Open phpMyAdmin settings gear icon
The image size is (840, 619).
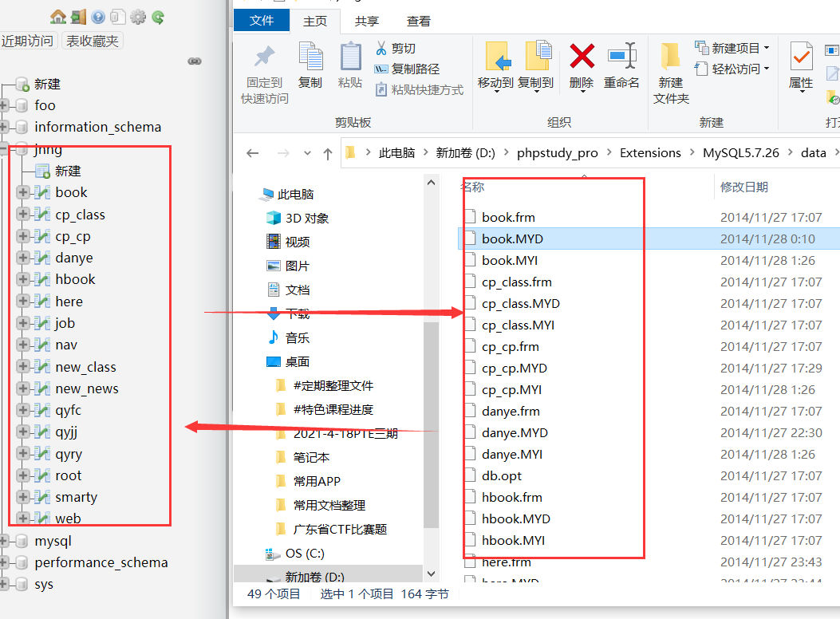[138, 17]
